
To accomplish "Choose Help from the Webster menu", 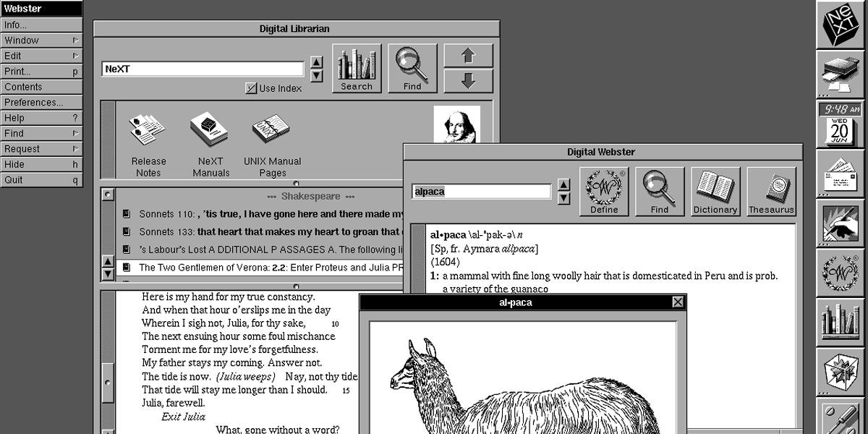I will tap(41, 118).
